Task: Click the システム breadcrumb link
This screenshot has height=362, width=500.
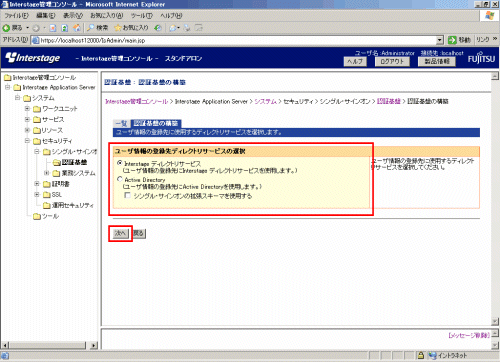Action: pos(265,101)
